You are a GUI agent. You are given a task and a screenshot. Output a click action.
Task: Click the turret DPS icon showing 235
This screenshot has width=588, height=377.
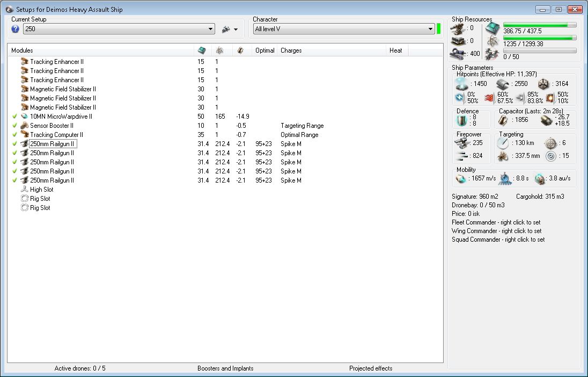[x=461, y=143]
